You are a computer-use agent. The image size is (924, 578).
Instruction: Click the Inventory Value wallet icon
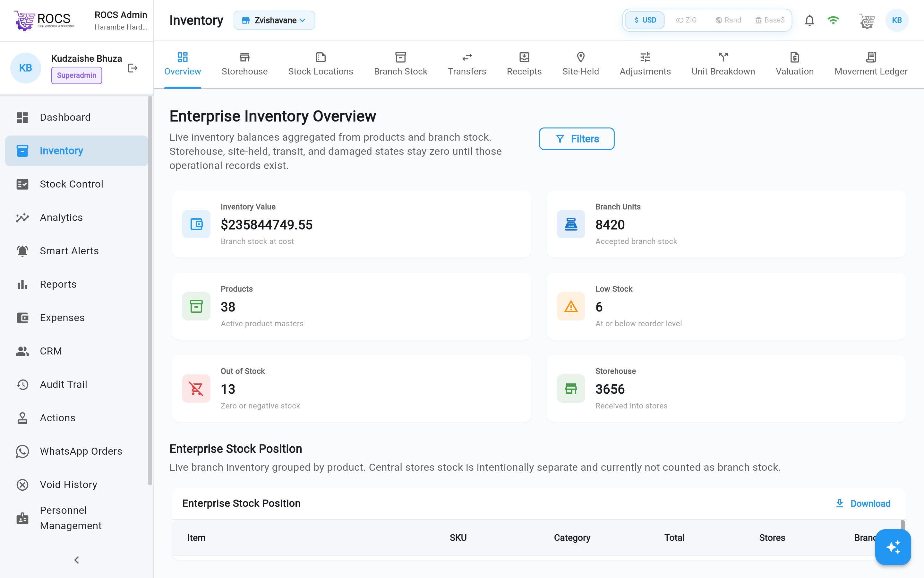click(x=196, y=224)
